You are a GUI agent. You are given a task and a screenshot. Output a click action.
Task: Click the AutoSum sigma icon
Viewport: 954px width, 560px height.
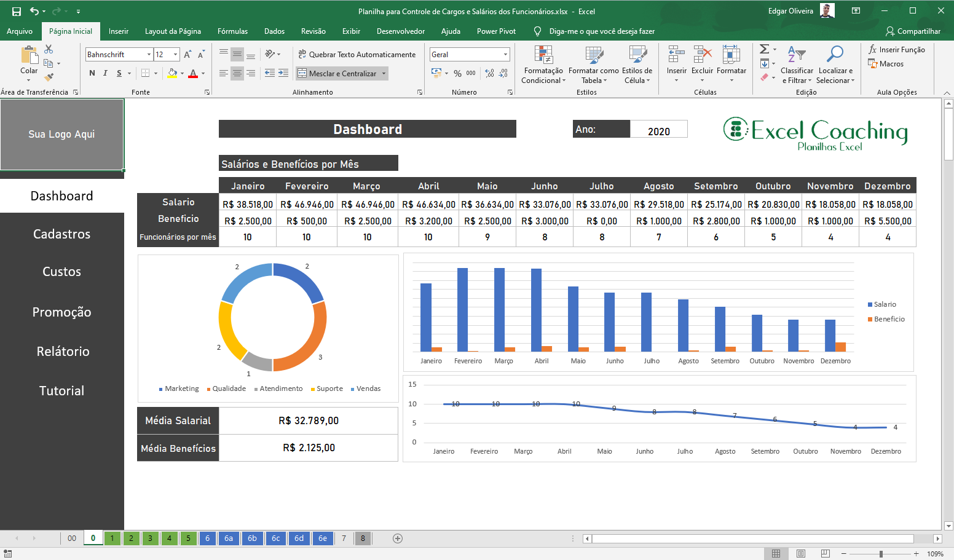(764, 49)
